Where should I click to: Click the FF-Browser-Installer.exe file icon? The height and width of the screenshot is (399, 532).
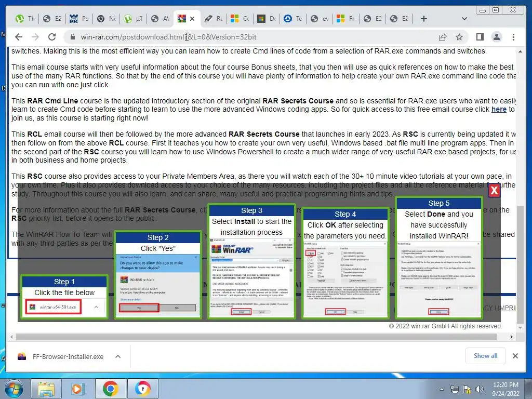click(22, 356)
